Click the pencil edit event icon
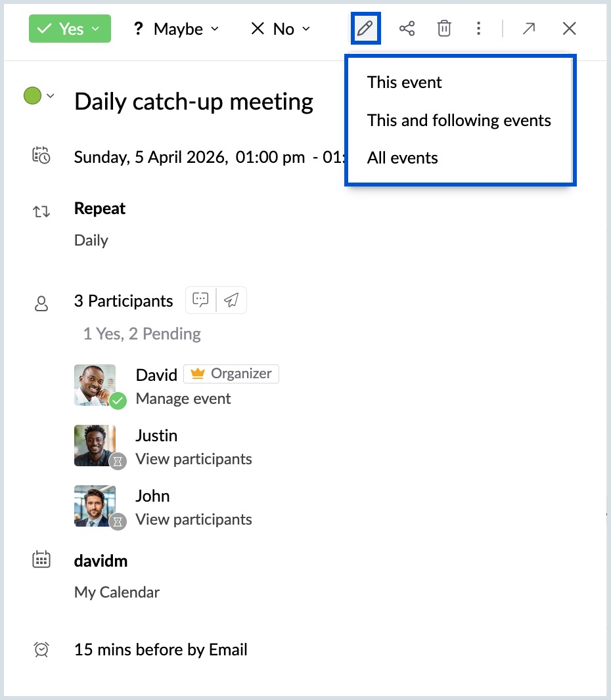Image resolution: width=611 pixels, height=700 pixels. coord(365,29)
